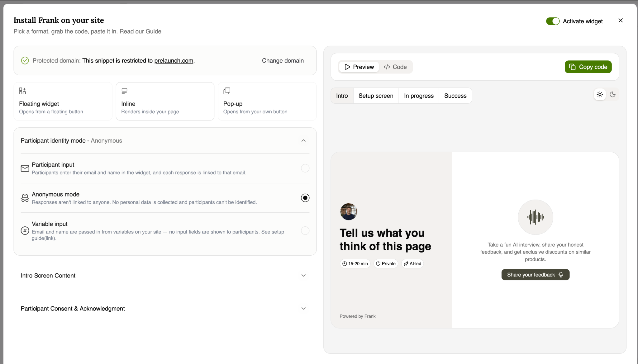Viewport: 638px width, 364px height.
Task: Click 'Responses aren't linked to anyone' description
Action: [x=144, y=202]
